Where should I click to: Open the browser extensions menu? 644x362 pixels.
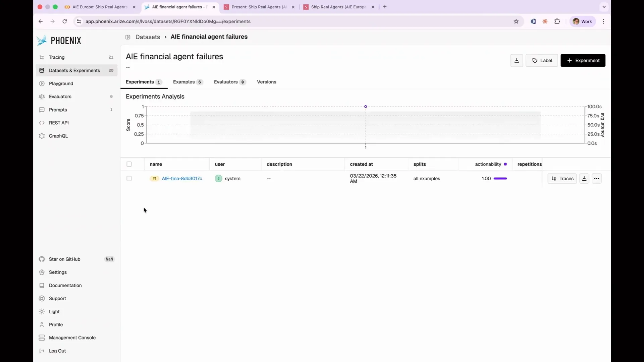pyautogui.click(x=557, y=21)
